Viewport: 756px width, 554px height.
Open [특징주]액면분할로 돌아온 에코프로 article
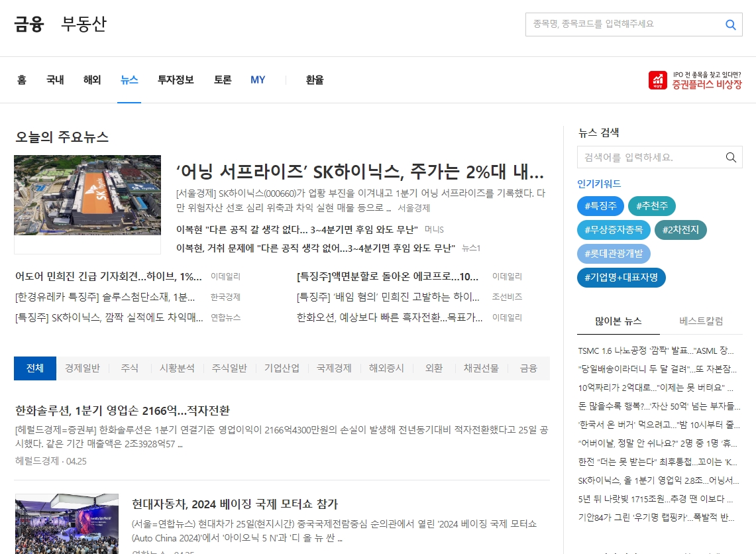[388, 277]
